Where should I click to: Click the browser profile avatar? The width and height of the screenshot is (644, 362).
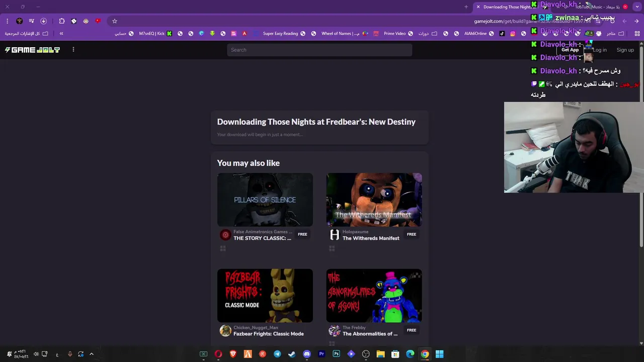coord(20,21)
